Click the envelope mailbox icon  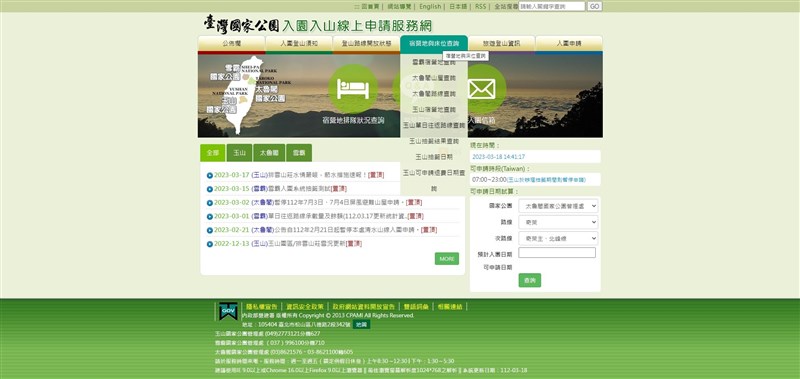481,89
